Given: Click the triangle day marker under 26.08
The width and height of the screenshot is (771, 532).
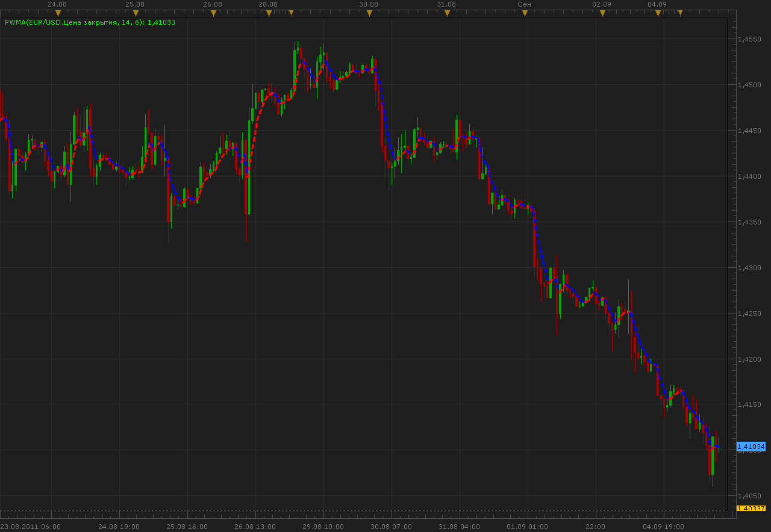Looking at the screenshot, I should pos(213,13).
